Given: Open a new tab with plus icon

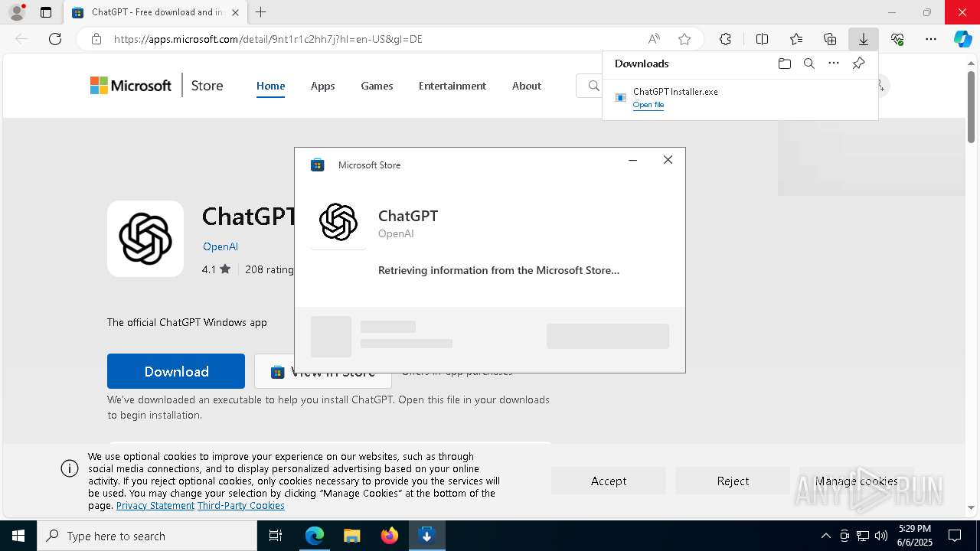Looking at the screenshot, I should coord(261,12).
